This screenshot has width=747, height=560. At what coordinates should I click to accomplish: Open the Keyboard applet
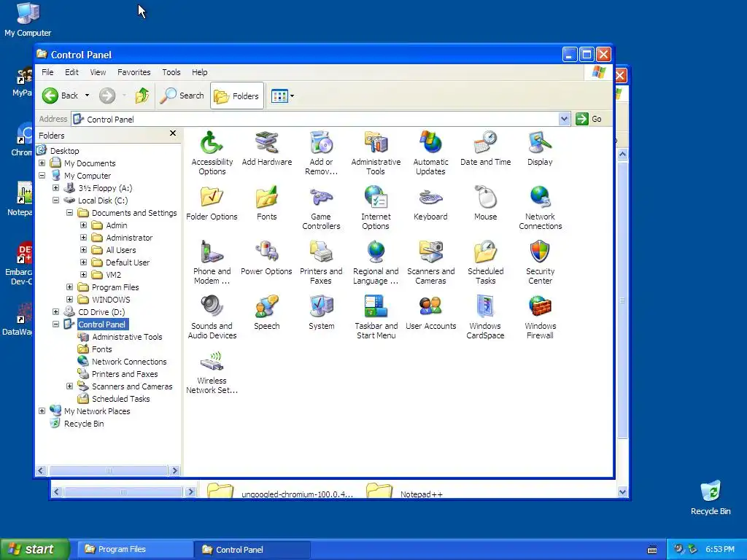430,203
